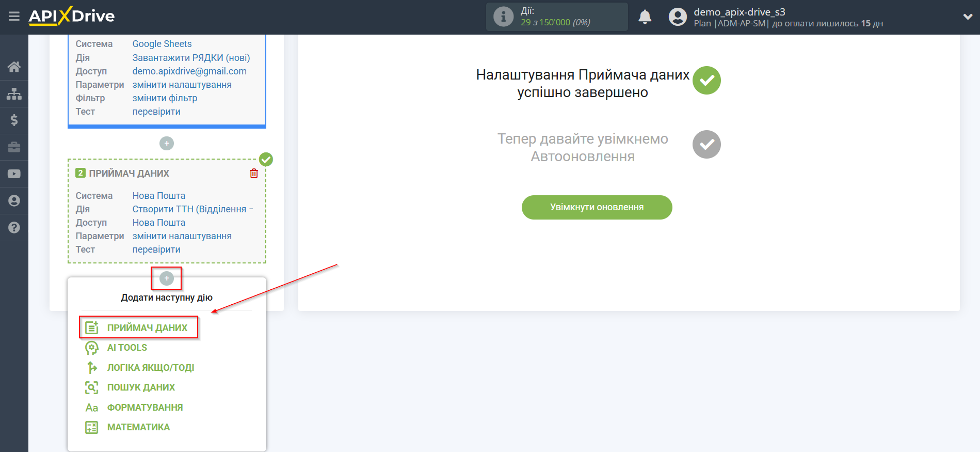This screenshot has height=452, width=980.
Task: Select 'ПРИЙМАЧ ДАНИХ' menu option
Action: (147, 328)
